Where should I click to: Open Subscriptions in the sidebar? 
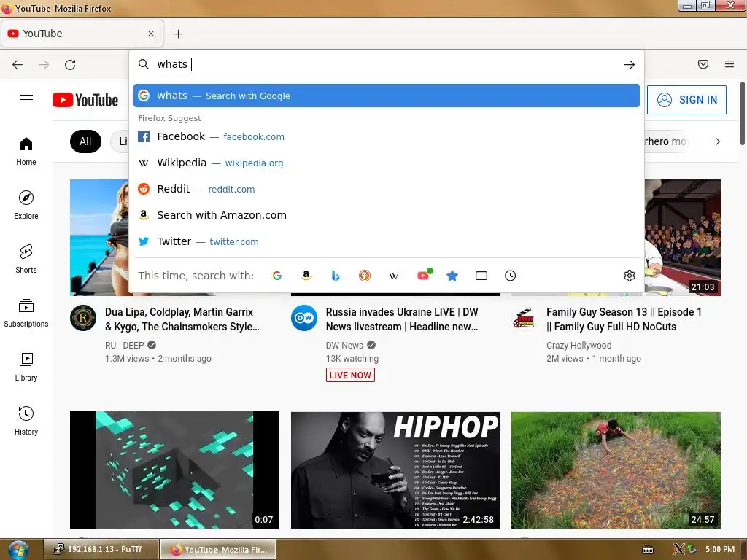pos(26,313)
